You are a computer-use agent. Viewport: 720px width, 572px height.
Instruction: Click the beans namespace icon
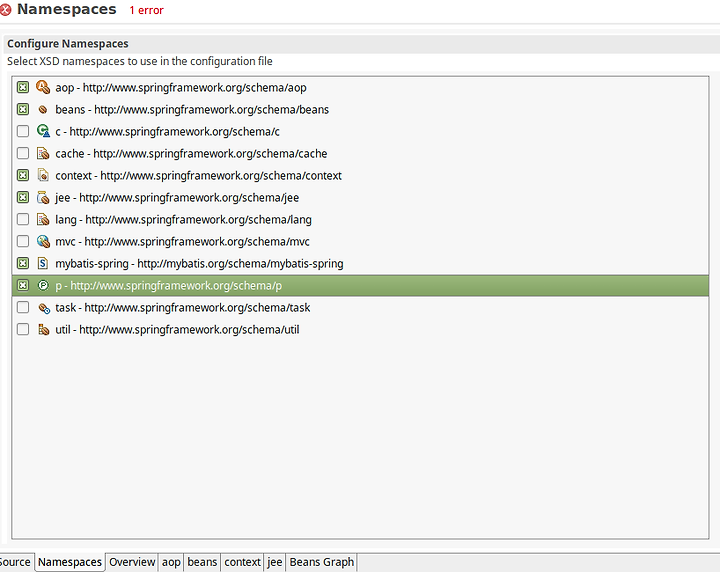[x=43, y=109]
